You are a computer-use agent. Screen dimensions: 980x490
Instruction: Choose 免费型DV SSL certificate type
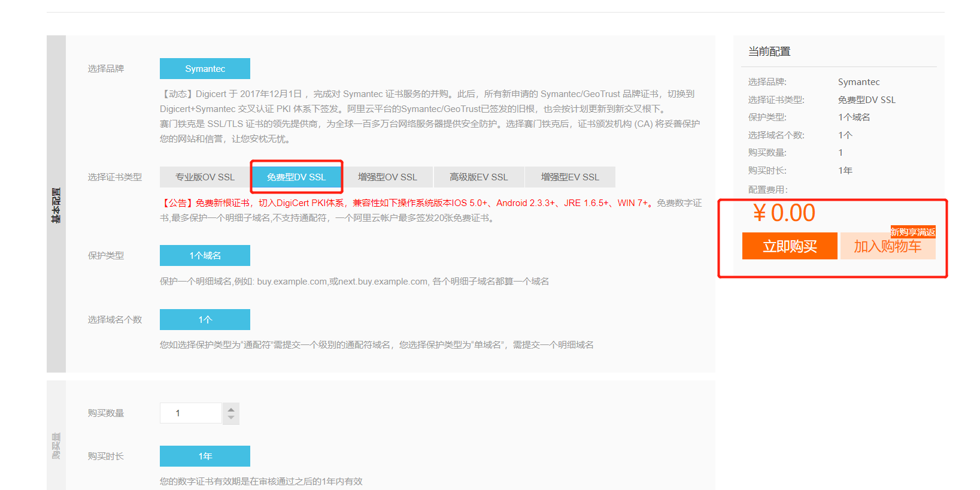click(296, 177)
